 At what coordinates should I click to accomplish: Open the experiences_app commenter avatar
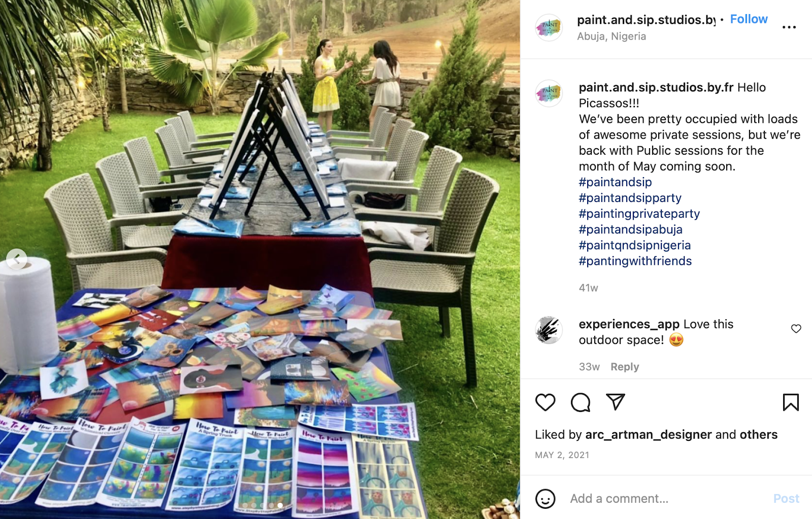click(549, 330)
